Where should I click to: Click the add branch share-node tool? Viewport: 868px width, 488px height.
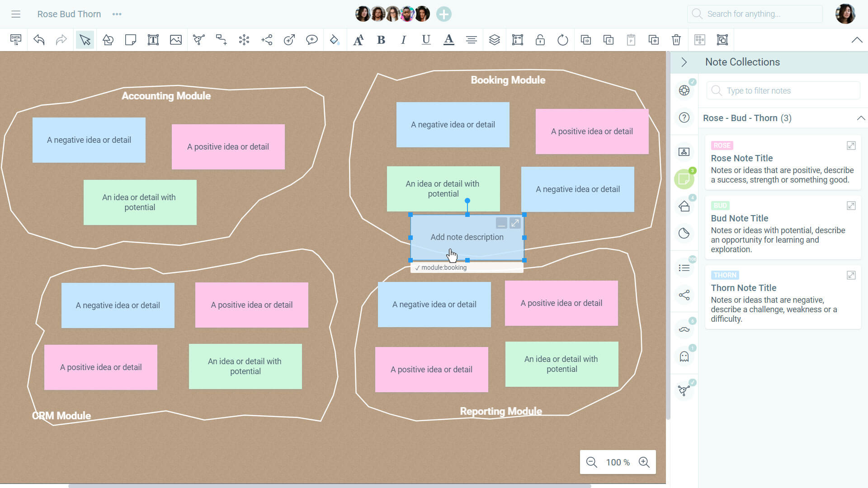coord(267,40)
